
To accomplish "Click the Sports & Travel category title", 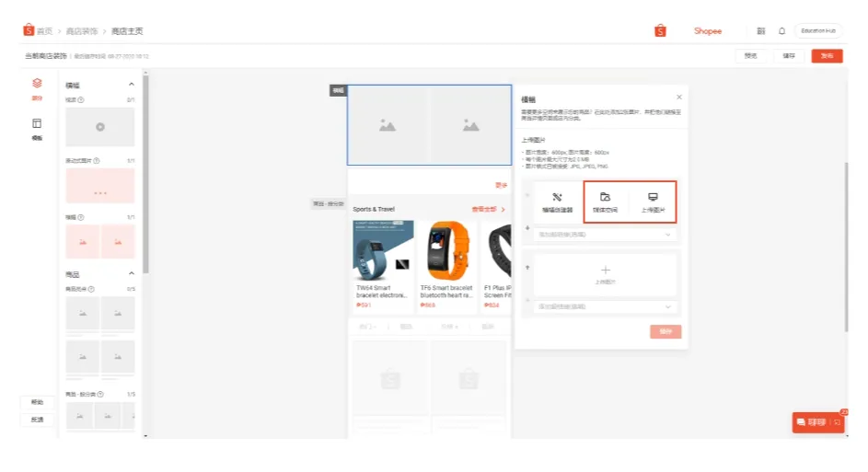I will [x=374, y=209].
